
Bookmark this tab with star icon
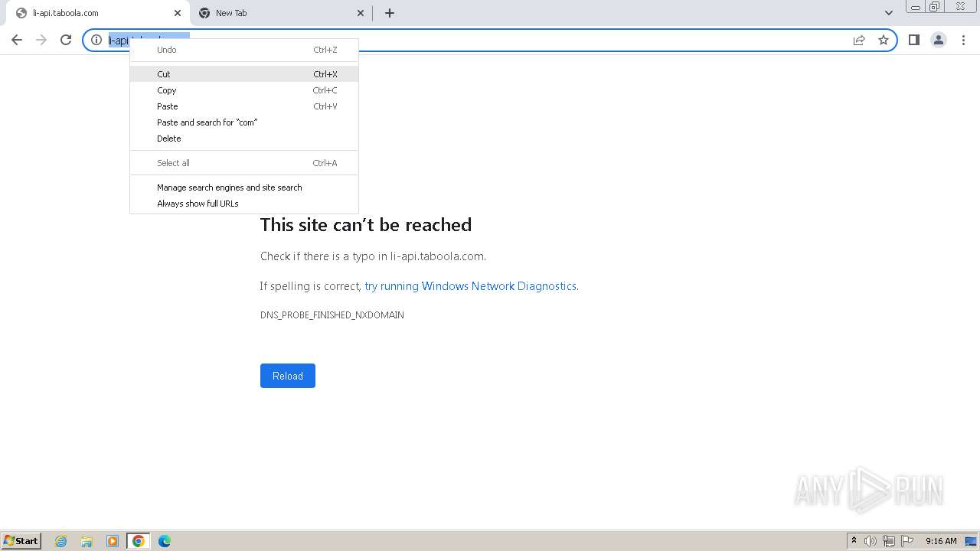pyautogui.click(x=884, y=40)
